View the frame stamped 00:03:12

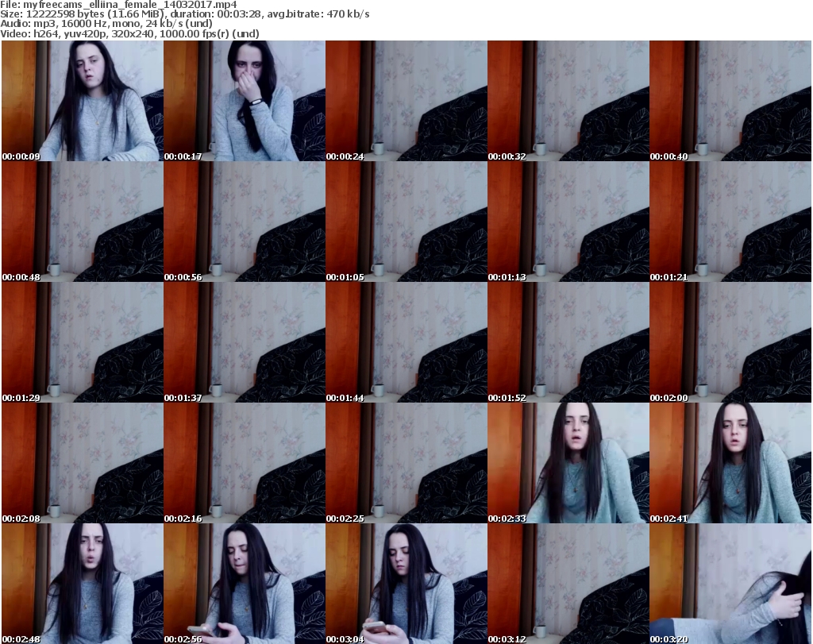(568, 584)
